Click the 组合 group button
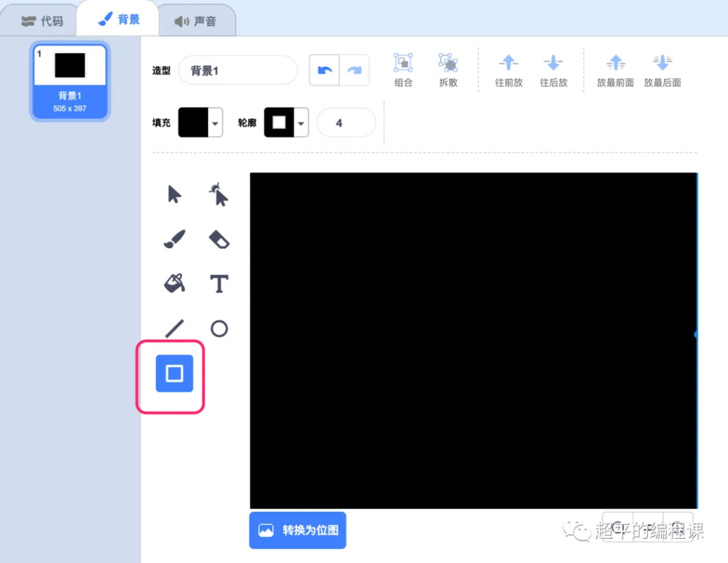Screen dimensions: 728x563 click(403, 70)
